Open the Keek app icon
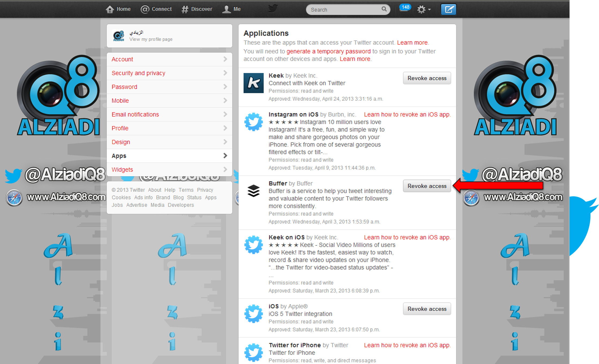Image resolution: width=599 pixels, height=364 pixels. coord(253,83)
